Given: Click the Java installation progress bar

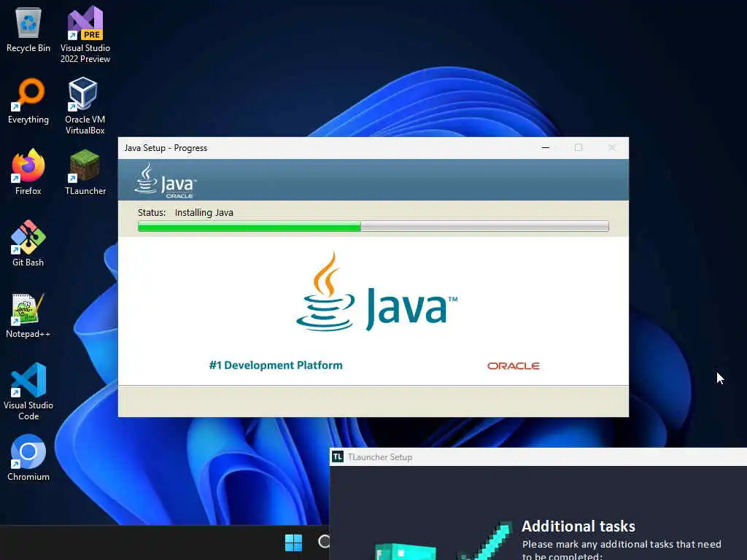Looking at the screenshot, I should [373, 226].
